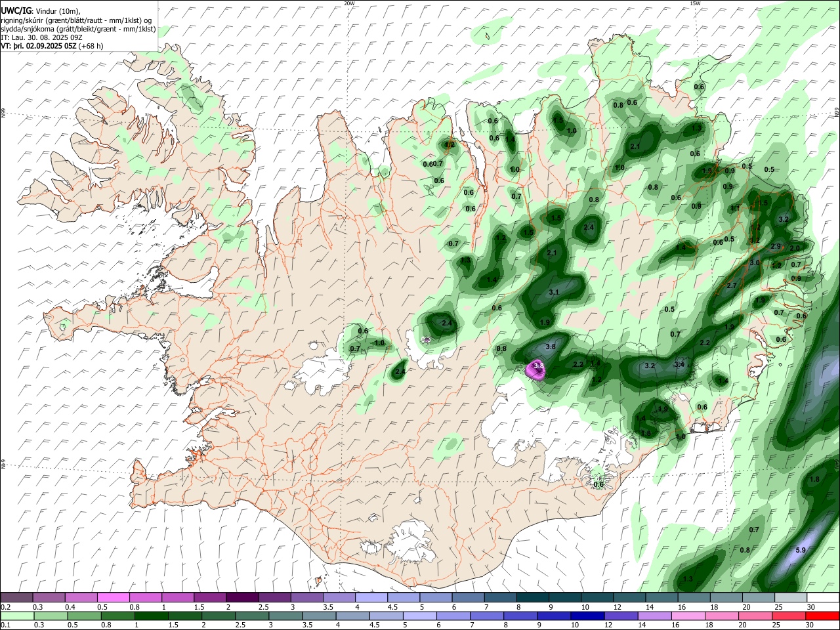Click the combined 0.60.7 value label
The image size is (840, 630).
tap(433, 164)
